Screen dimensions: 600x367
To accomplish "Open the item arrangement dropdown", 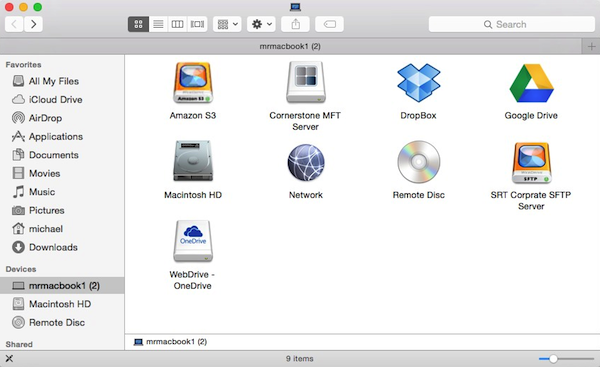I will pos(227,24).
